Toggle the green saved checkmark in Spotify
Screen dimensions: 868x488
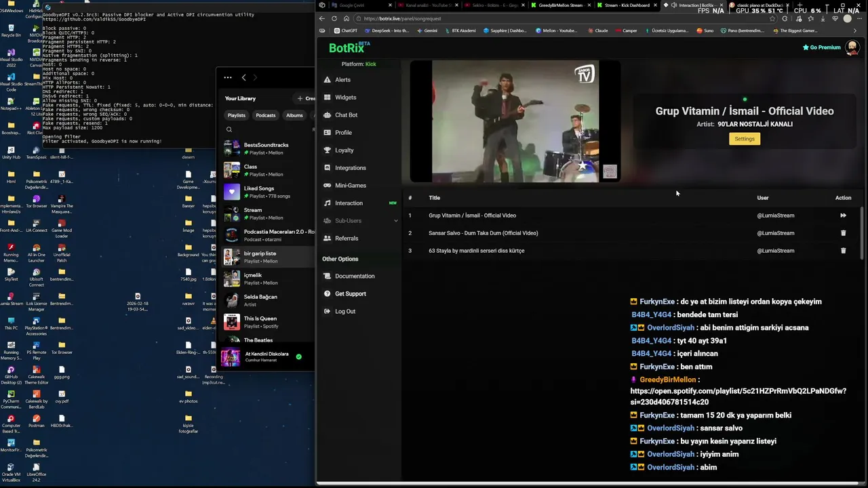(298, 357)
